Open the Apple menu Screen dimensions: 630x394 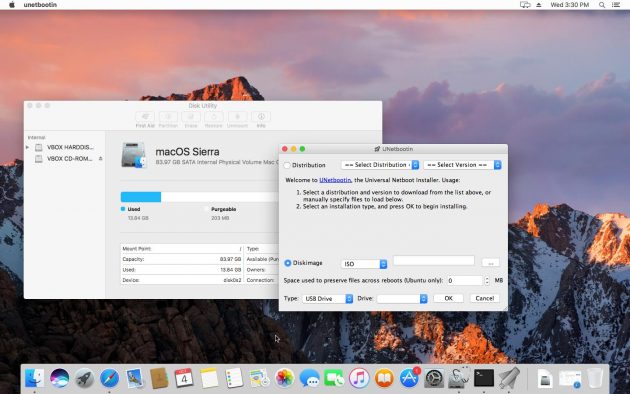pyautogui.click(x=12, y=5)
